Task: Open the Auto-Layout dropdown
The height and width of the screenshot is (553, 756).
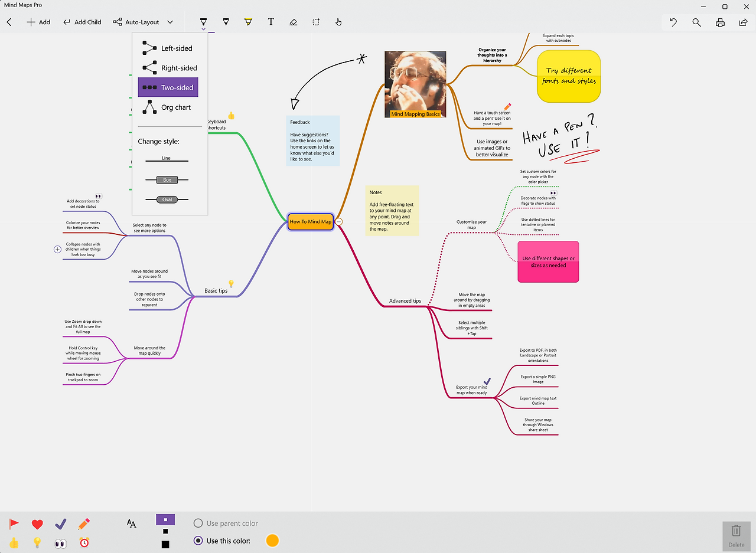Action: (170, 22)
